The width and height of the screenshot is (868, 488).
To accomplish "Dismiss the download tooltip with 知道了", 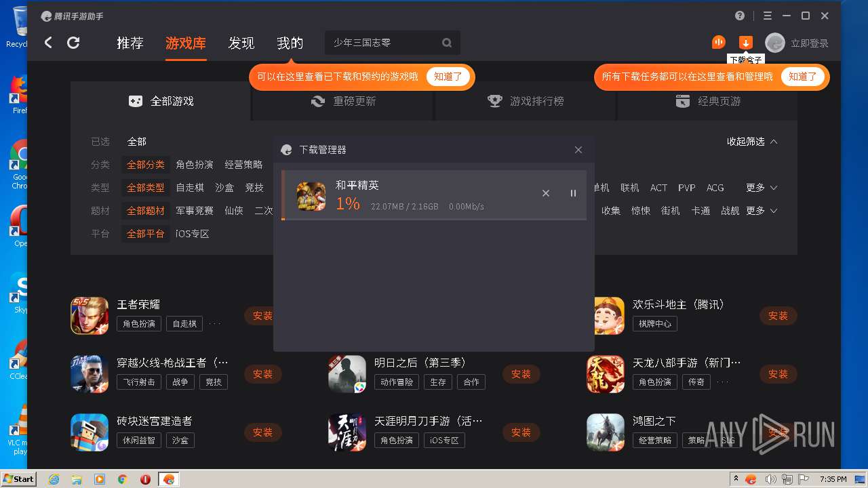I will click(x=803, y=77).
